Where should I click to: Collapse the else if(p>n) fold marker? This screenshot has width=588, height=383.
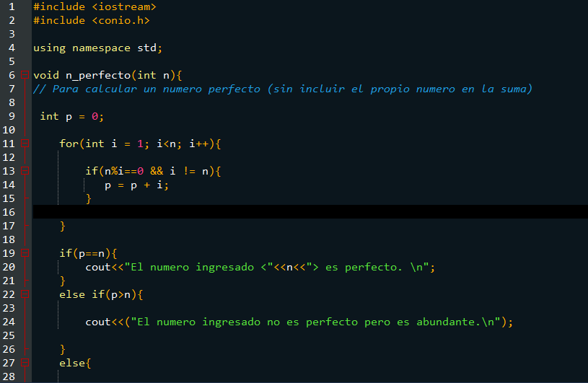coord(25,294)
